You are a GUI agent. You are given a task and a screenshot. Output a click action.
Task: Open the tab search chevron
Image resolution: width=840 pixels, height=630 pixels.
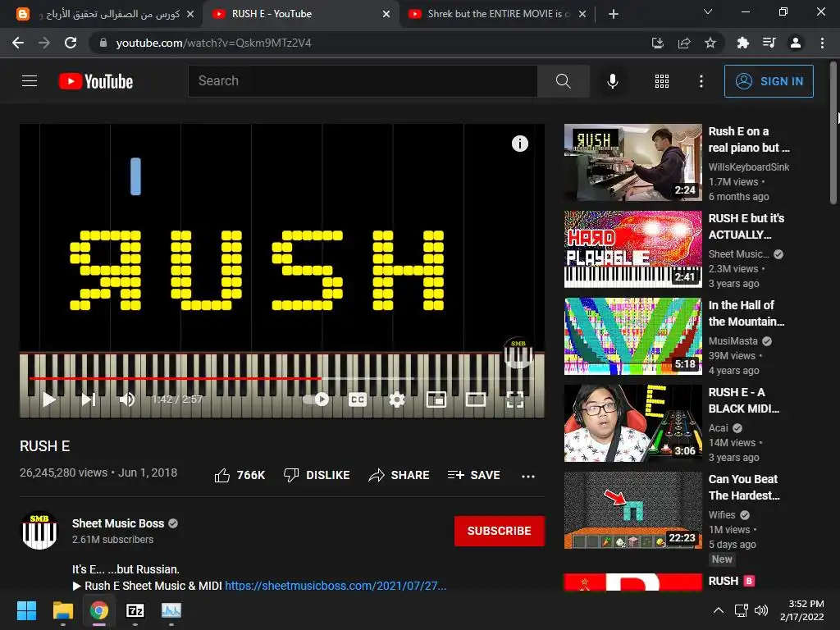[x=708, y=11]
